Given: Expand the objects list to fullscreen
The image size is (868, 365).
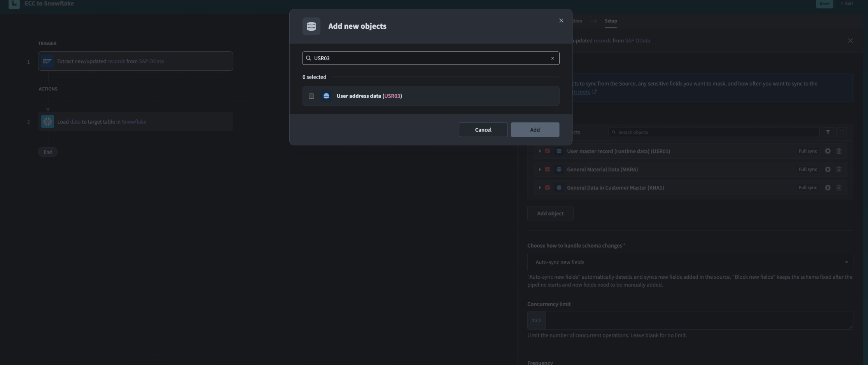Looking at the screenshot, I should [842, 132].
